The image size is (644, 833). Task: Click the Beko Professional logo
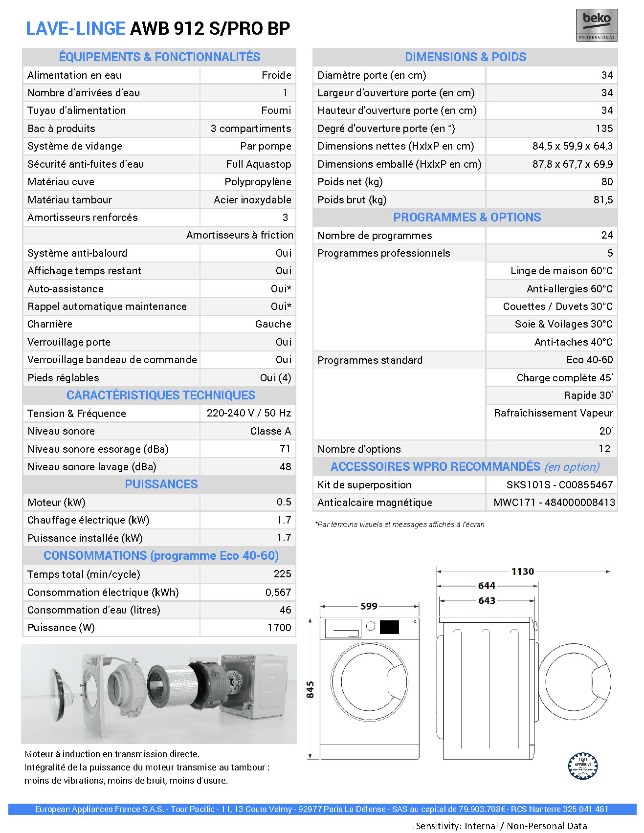tap(597, 25)
